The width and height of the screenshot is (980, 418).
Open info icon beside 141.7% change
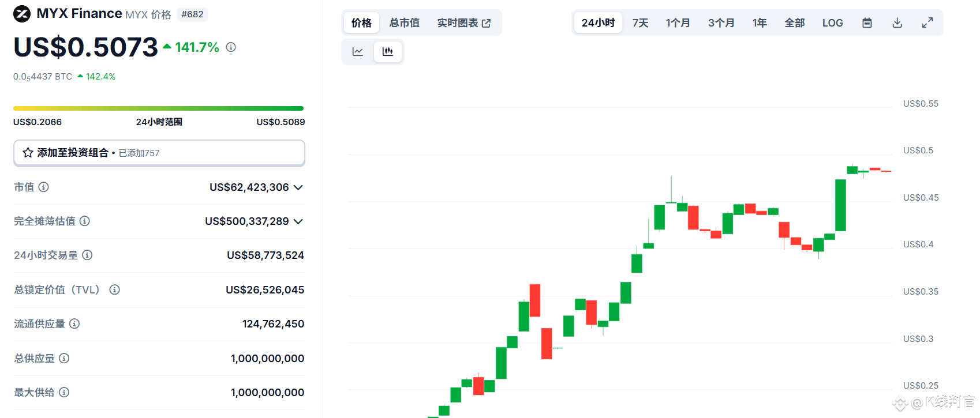[231, 47]
